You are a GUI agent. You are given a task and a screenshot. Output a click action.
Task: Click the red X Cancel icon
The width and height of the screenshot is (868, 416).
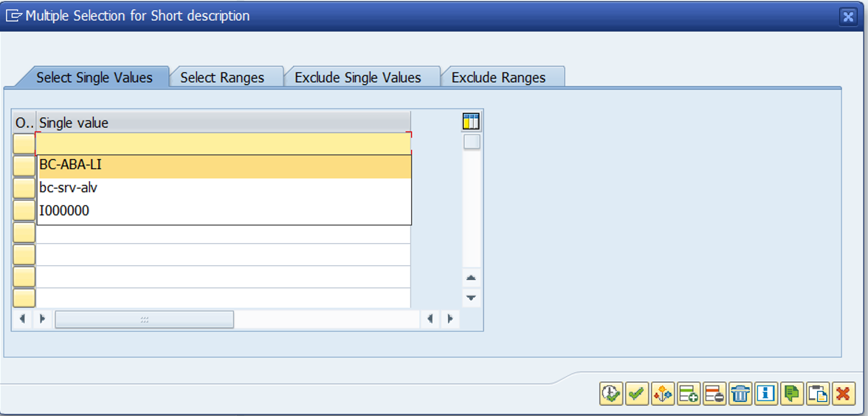tap(843, 393)
